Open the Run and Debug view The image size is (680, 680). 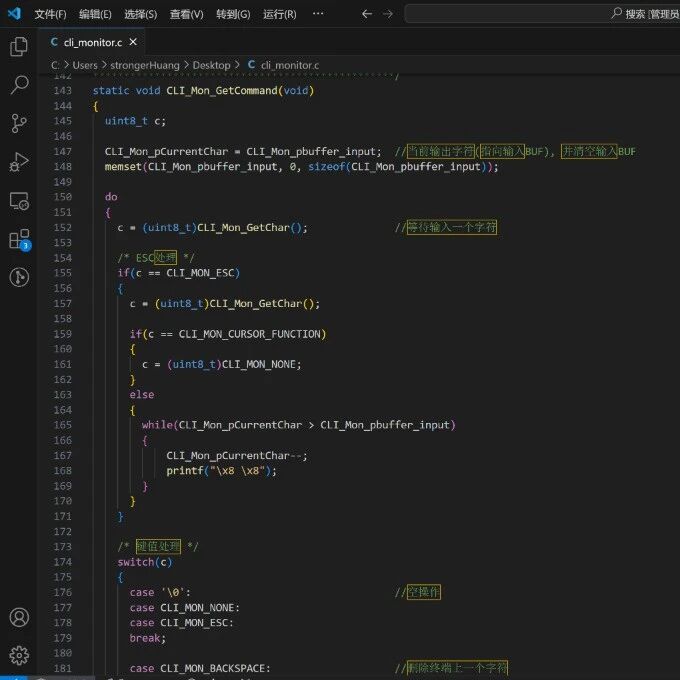pyautogui.click(x=18, y=162)
